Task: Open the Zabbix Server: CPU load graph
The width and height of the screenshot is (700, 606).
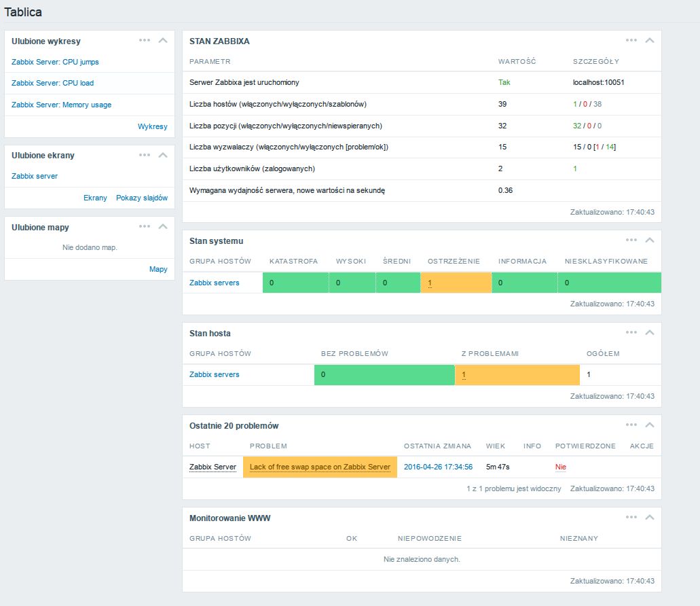Action: 53,83
